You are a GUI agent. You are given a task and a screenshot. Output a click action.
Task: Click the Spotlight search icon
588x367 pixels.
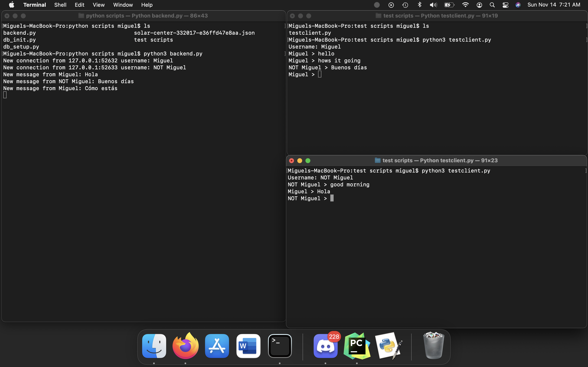pos(492,5)
